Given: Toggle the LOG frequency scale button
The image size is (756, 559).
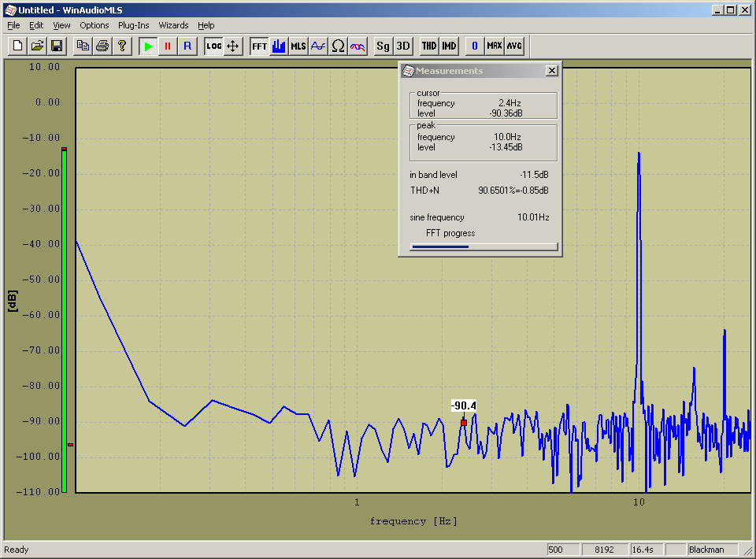Looking at the screenshot, I should (213, 46).
